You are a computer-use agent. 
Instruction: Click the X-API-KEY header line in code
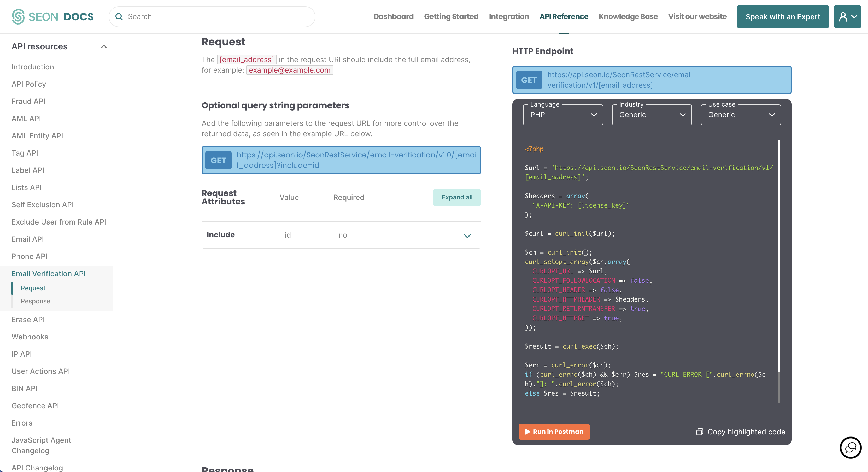[581, 205]
